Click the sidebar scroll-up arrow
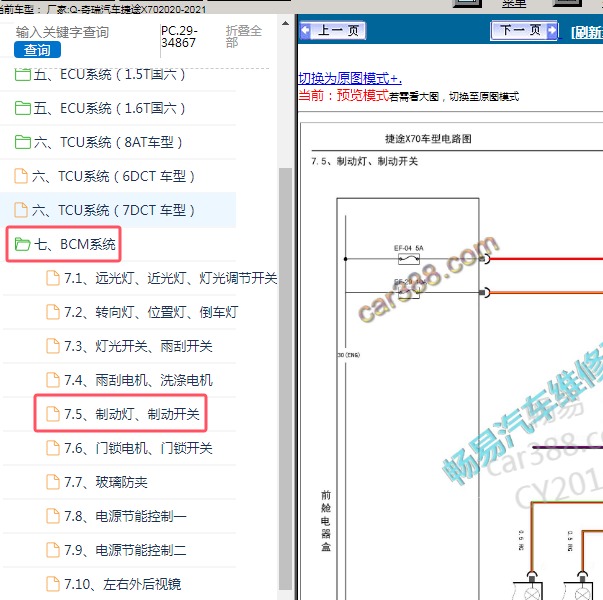 285,23
